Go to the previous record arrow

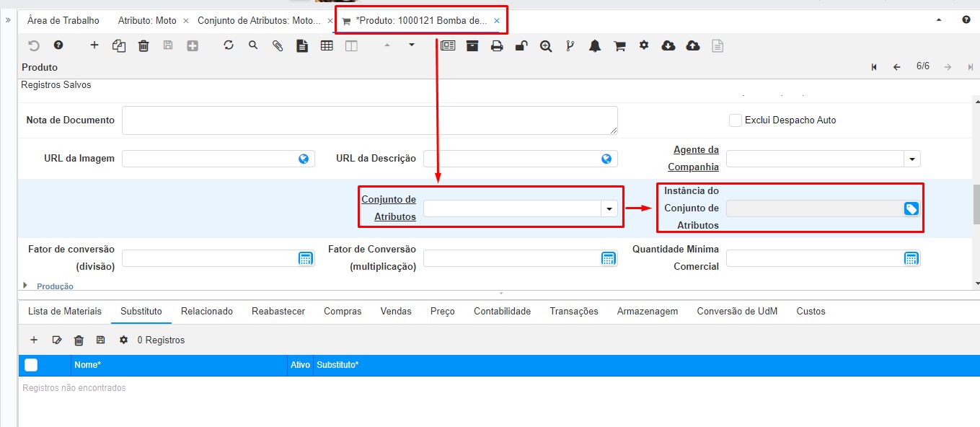point(897,67)
